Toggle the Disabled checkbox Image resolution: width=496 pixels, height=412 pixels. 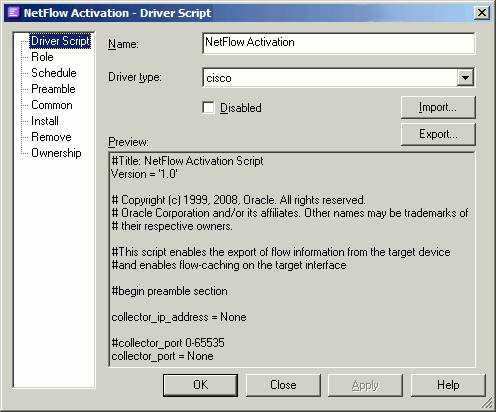(209, 108)
